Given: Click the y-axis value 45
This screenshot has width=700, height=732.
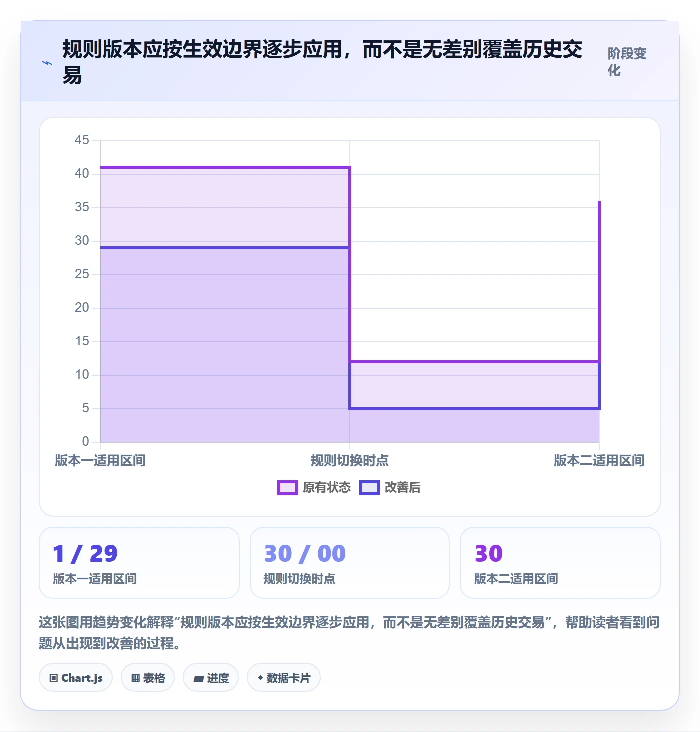Looking at the screenshot, I should (x=82, y=140).
